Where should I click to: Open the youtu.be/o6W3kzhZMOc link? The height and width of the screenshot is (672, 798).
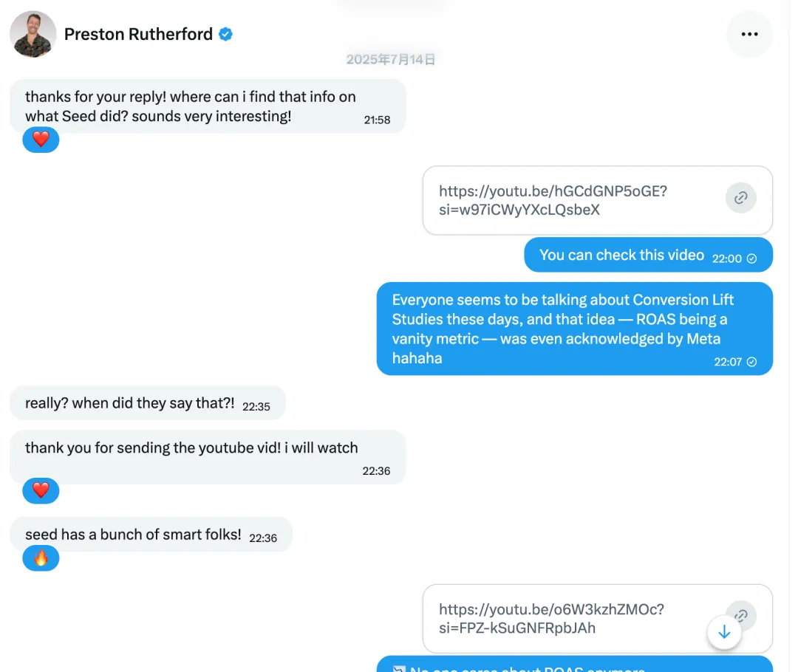[551, 619]
